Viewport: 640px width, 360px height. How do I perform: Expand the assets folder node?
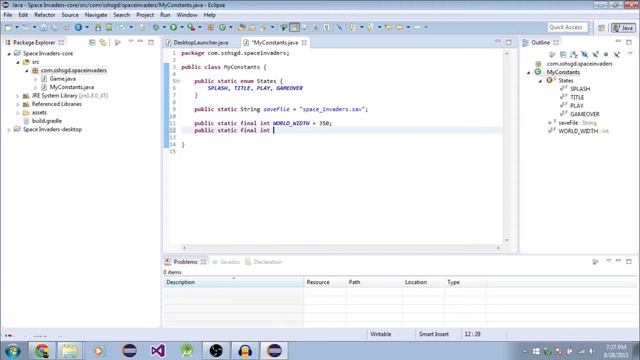[x=18, y=113]
